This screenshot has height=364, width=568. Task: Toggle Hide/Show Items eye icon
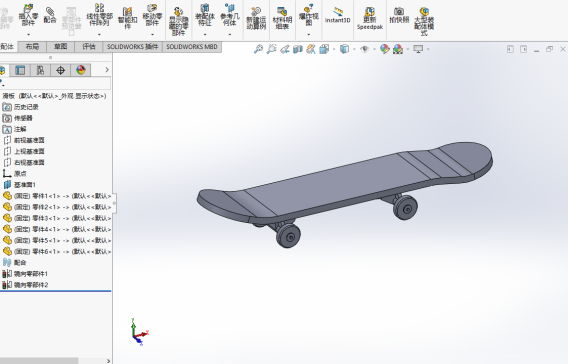[x=365, y=49]
